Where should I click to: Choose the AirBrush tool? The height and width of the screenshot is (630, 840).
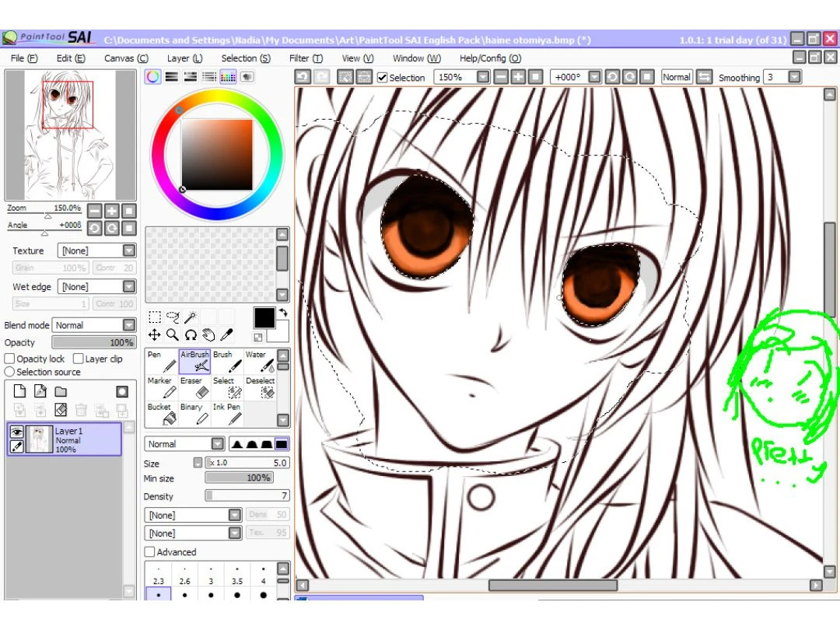[194, 362]
